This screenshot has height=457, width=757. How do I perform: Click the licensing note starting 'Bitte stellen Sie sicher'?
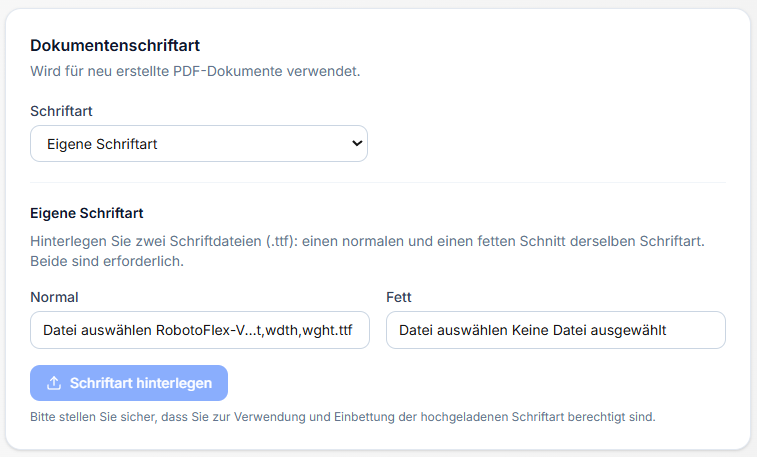pyautogui.click(x=343, y=417)
